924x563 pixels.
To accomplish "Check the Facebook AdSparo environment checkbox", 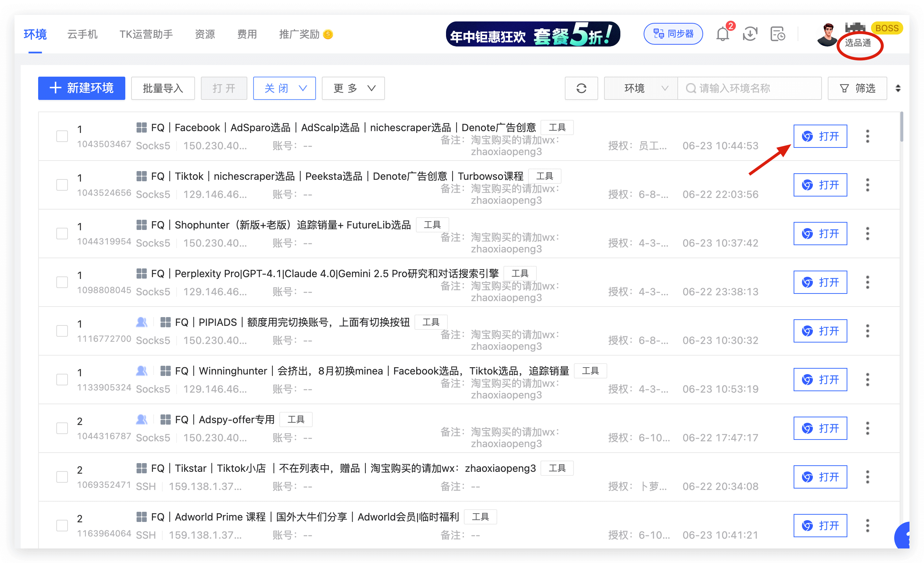I will click(62, 136).
